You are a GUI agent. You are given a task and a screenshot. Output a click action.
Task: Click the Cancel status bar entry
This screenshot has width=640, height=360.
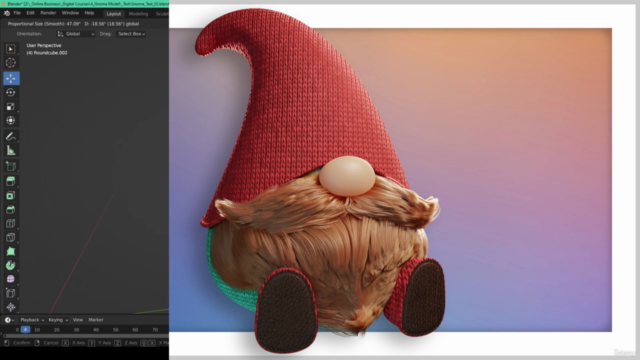47,343
